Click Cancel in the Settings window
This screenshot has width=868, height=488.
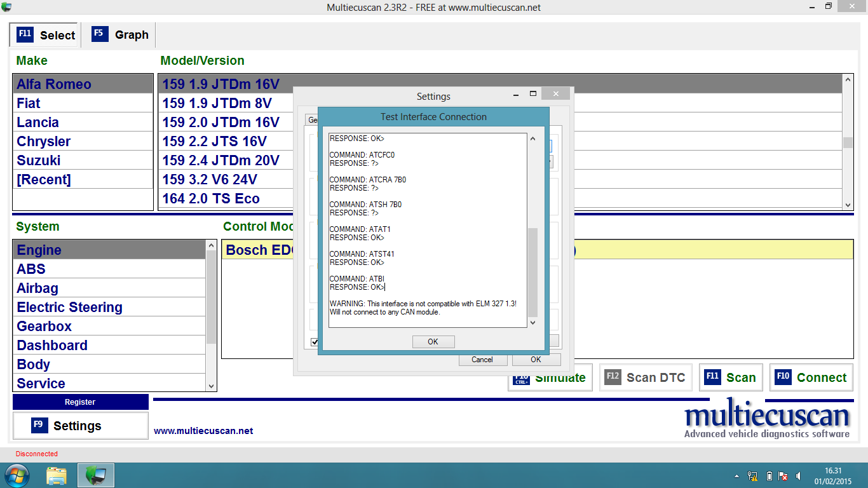coord(482,360)
